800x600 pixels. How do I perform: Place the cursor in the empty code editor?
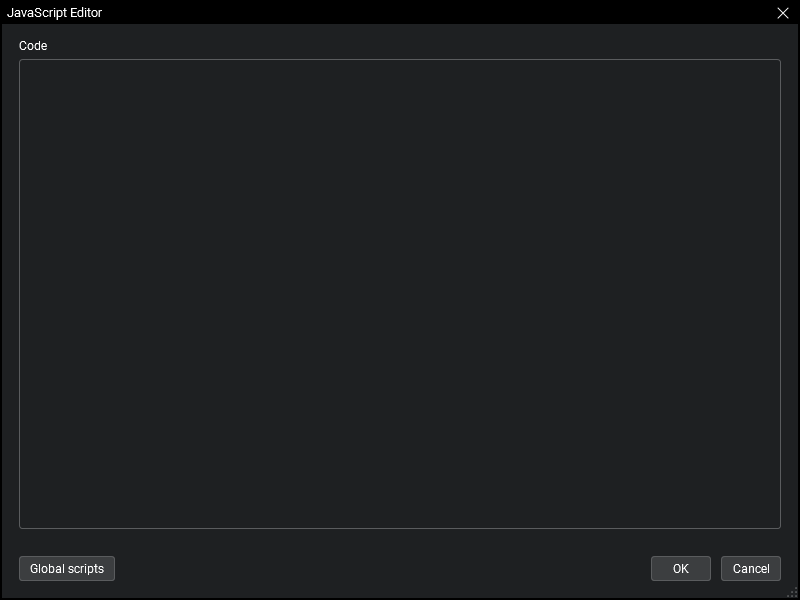coord(400,294)
